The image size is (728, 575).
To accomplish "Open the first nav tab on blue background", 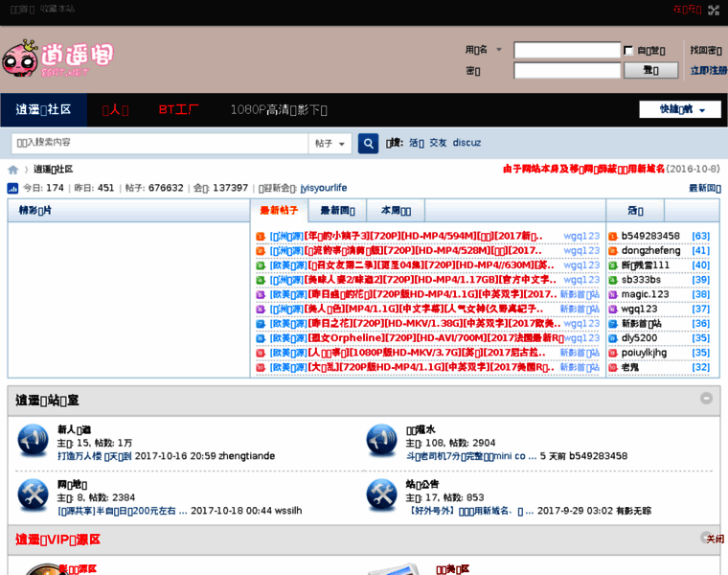I will pyautogui.click(x=44, y=109).
